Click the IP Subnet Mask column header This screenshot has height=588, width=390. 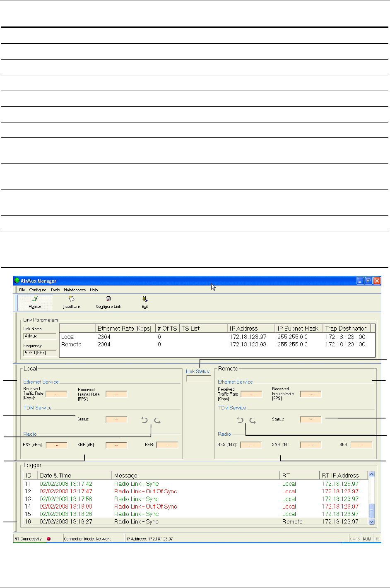(x=299, y=328)
